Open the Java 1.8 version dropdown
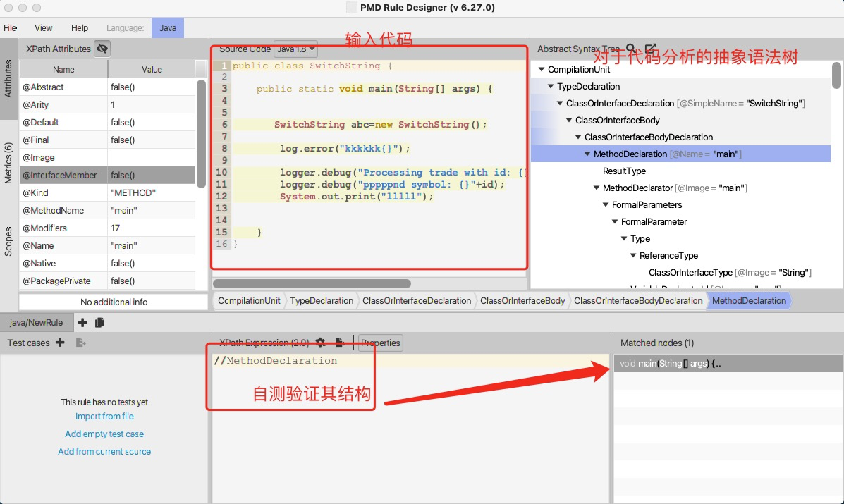The height and width of the screenshot is (504, 844). tap(295, 49)
